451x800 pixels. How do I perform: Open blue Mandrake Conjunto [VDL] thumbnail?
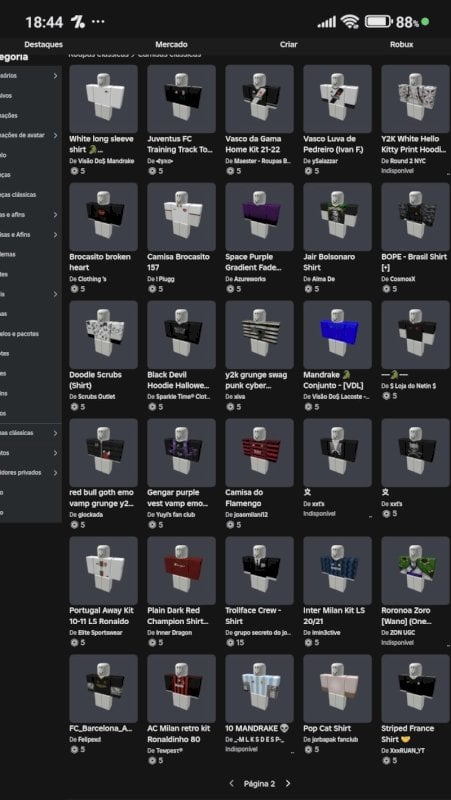coord(337,335)
